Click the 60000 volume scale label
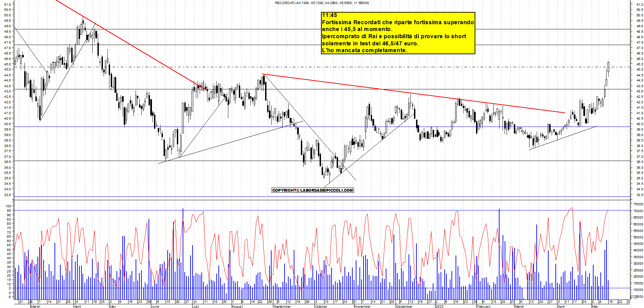 coord(638,224)
